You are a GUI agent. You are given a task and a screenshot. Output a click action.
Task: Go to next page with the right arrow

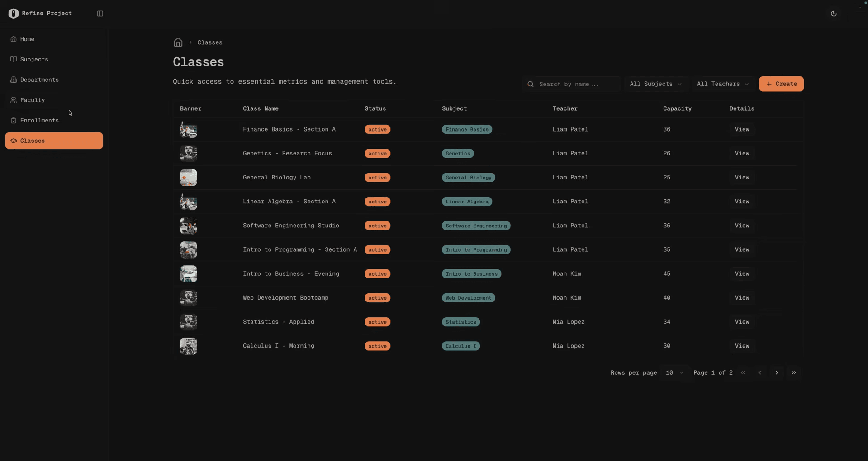[x=777, y=372]
